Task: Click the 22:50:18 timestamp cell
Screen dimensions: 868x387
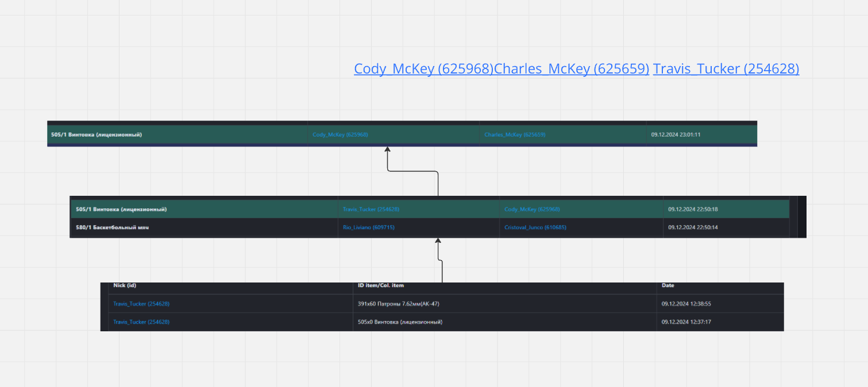Action: pos(693,210)
